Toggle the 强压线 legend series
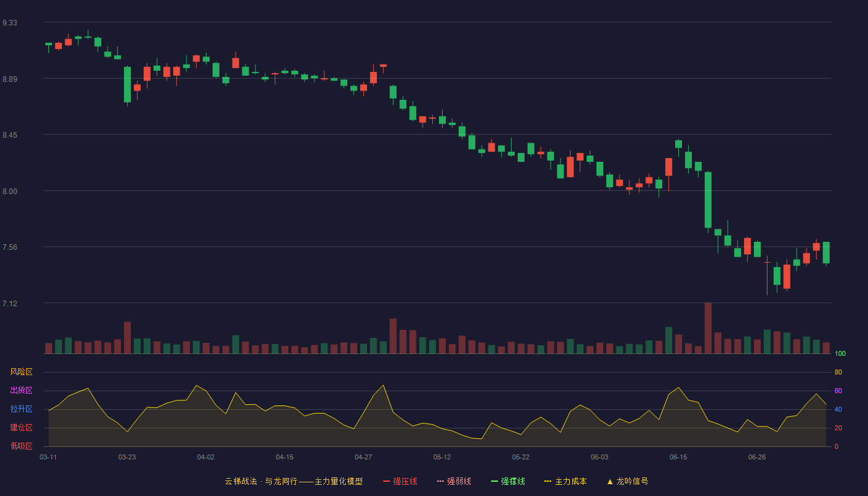Image resolution: width=868 pixels, height=496 pixels. (400, 481)
